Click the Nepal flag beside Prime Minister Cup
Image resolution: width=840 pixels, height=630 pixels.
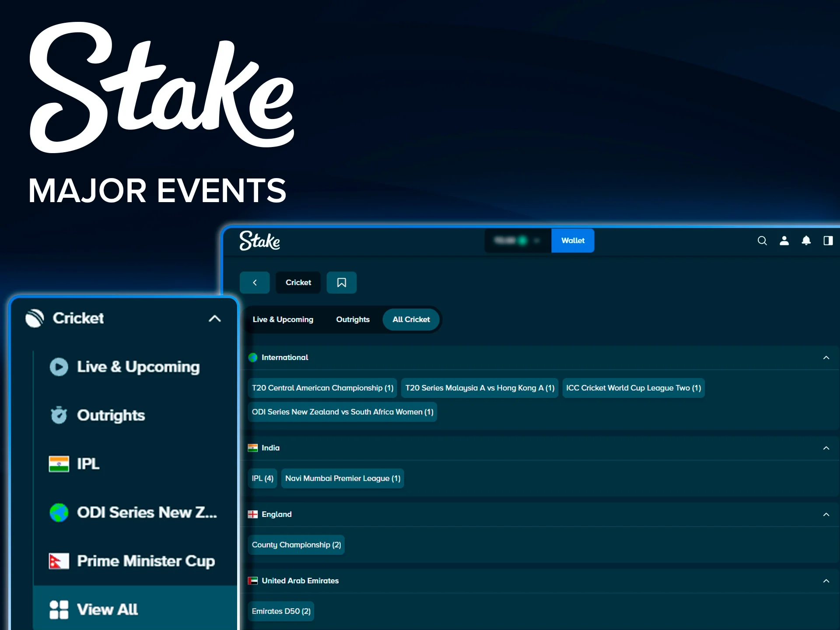(59, 561)
